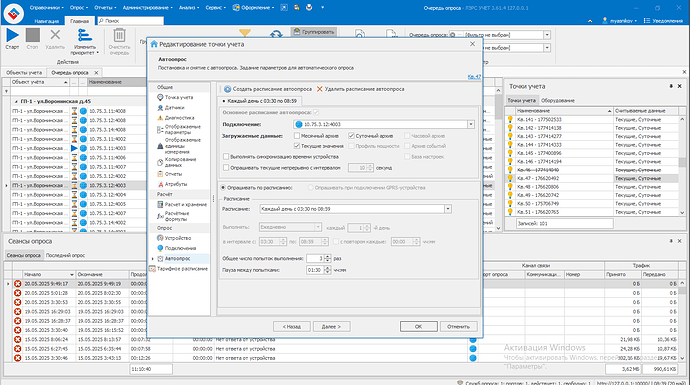Image resolution: width=690 pixels, height=385 pixels.
Task: Switch to the Навигация ribbon tab
Action: pos(47,21)
